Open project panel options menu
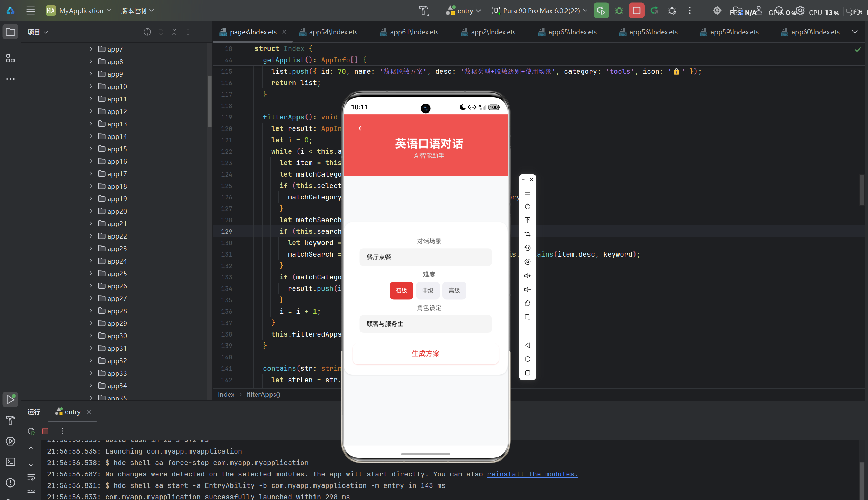This screenshot has width=868, height=500. pyautogui.click(x=188, y=32)
